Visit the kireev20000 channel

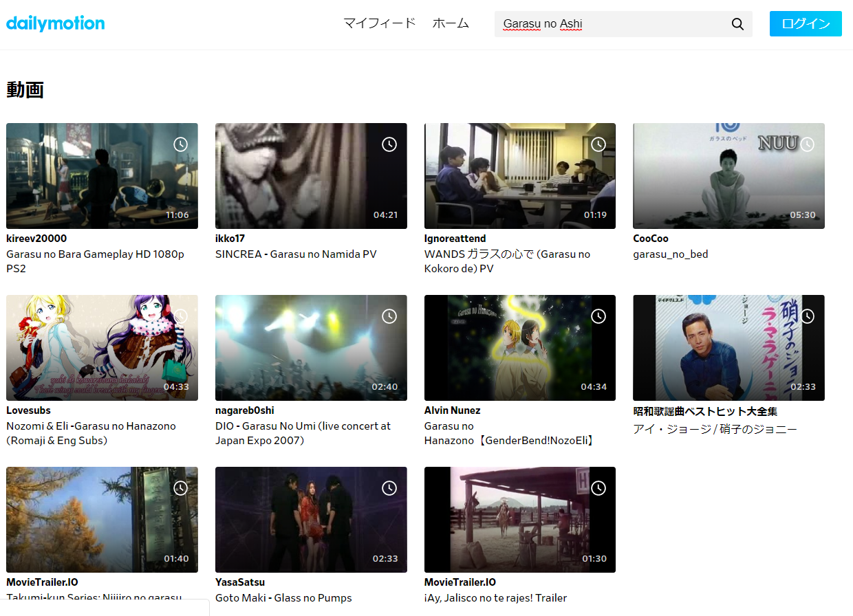[36, 239]
